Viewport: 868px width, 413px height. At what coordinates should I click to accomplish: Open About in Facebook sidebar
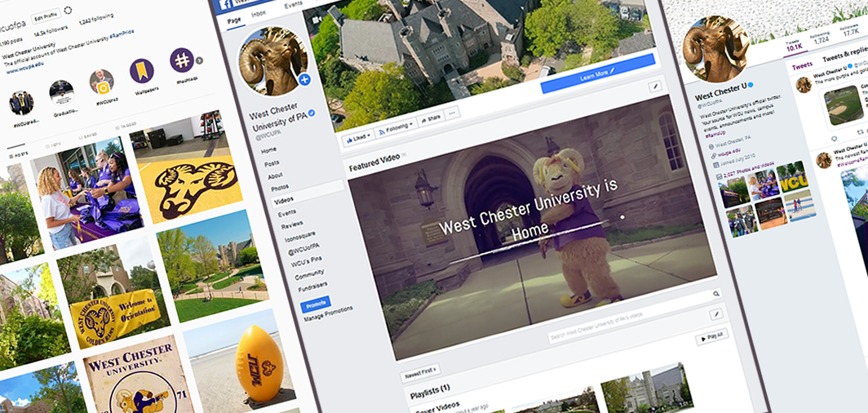(x=275, y=176)
